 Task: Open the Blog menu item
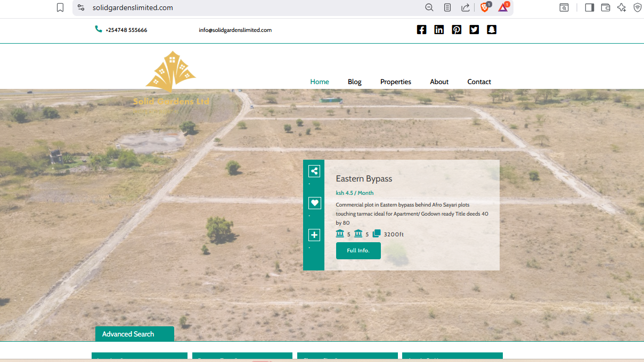coord(354,81)
